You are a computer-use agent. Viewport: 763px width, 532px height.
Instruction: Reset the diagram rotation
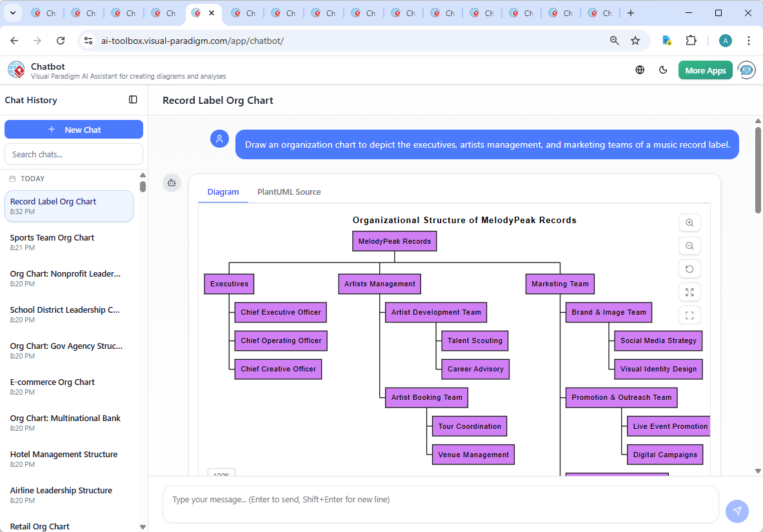pos(689,269)
